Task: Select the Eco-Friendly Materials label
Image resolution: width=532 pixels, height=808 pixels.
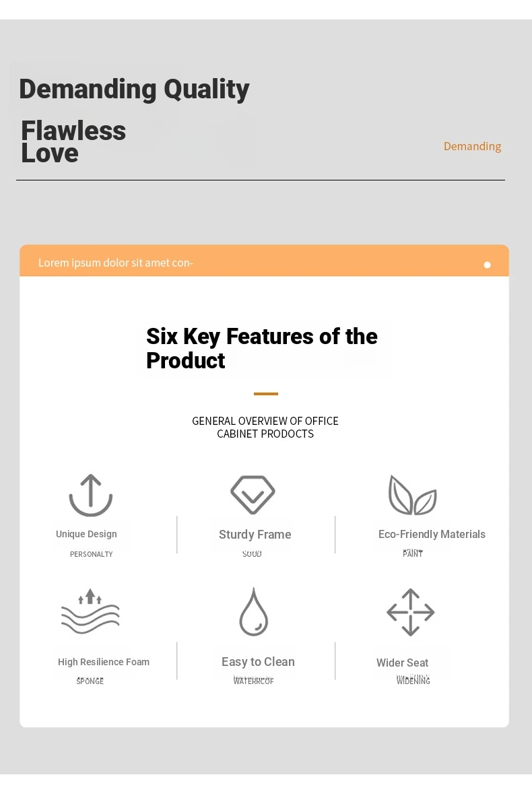Action: click(432, 534)
